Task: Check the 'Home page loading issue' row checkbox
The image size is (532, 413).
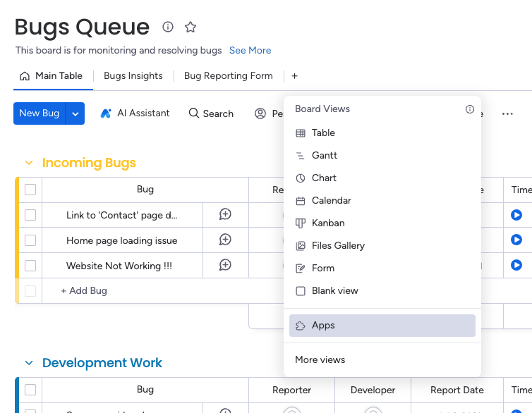Action: click(30, 240)
